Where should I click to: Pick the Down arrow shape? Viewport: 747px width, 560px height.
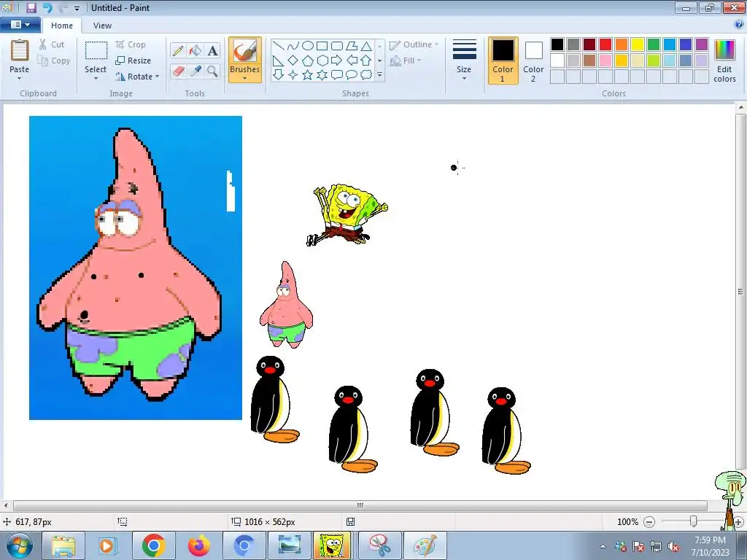(279, 75)
